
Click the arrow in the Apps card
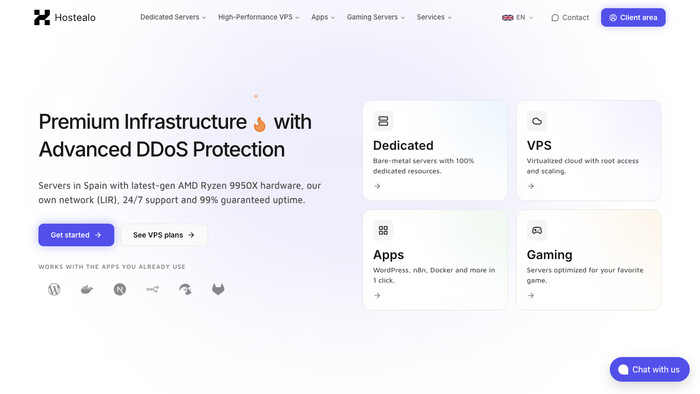pyautogui.click(x=377, y=295)
